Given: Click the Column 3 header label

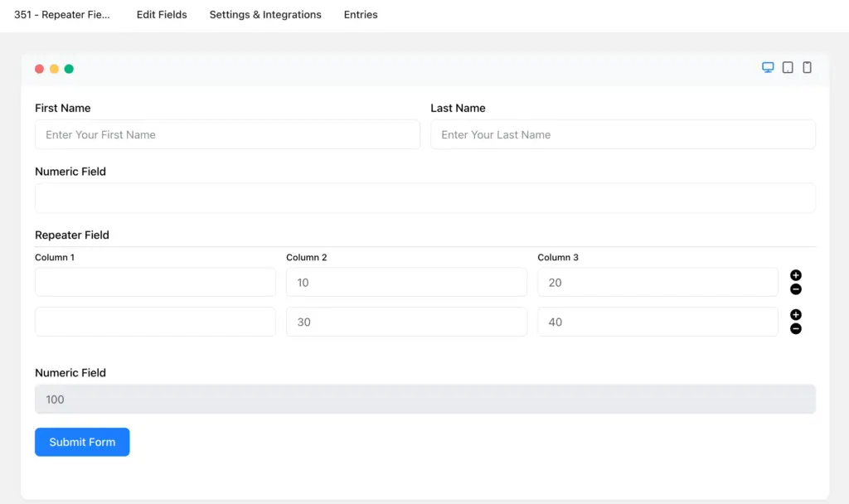Looking at the screenshot, I should [x=558, y=257].
